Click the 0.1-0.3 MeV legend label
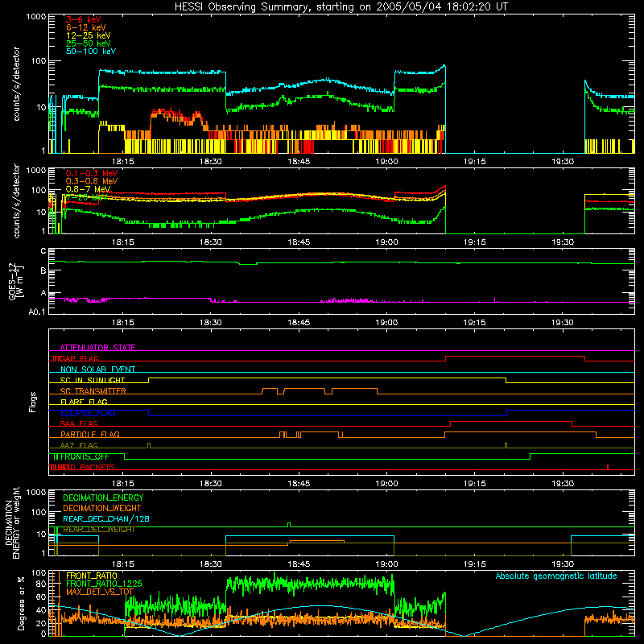The width and height of the screenshot is (644, 644). (92, 173)
